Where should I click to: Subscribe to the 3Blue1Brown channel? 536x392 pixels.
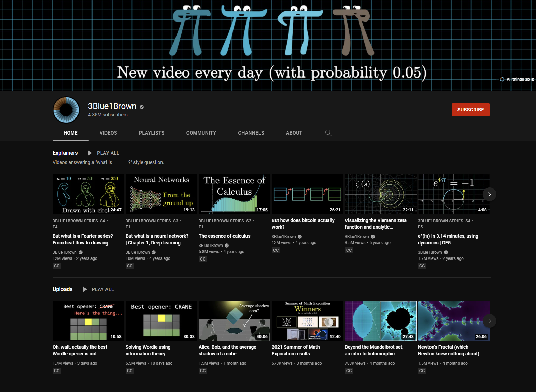point(470,110)
